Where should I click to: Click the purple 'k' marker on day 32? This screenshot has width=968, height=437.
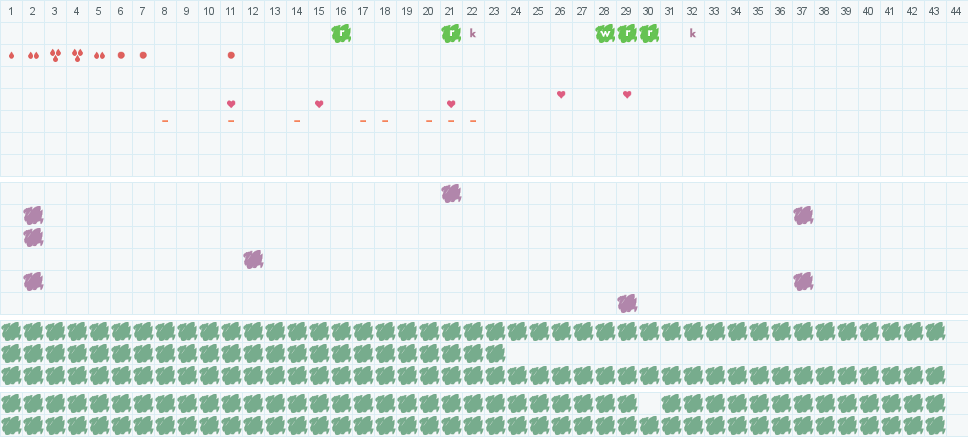point(692,33)
